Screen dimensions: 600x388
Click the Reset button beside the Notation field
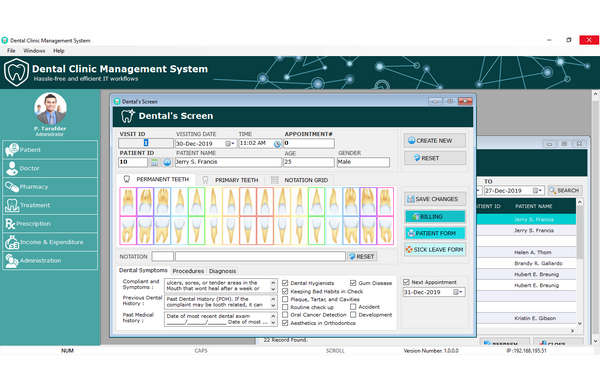362,256
